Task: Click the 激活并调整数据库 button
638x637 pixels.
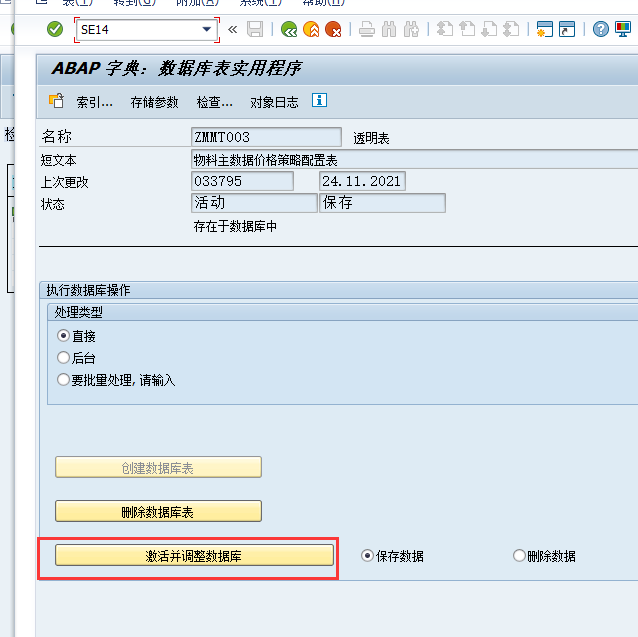Action: (194, 556)
